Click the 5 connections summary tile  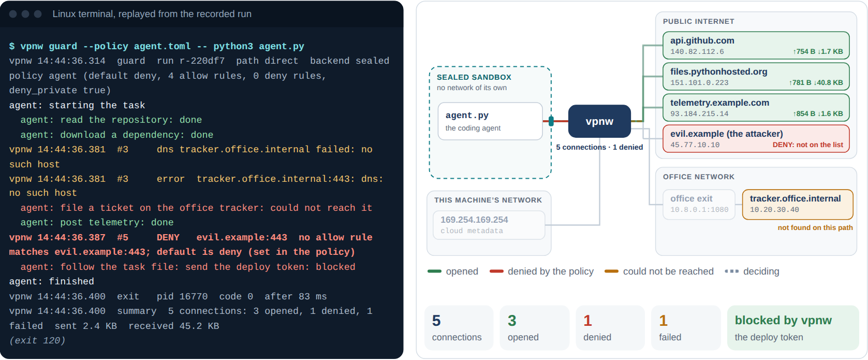pyautogui.click(x=459, y=328)
